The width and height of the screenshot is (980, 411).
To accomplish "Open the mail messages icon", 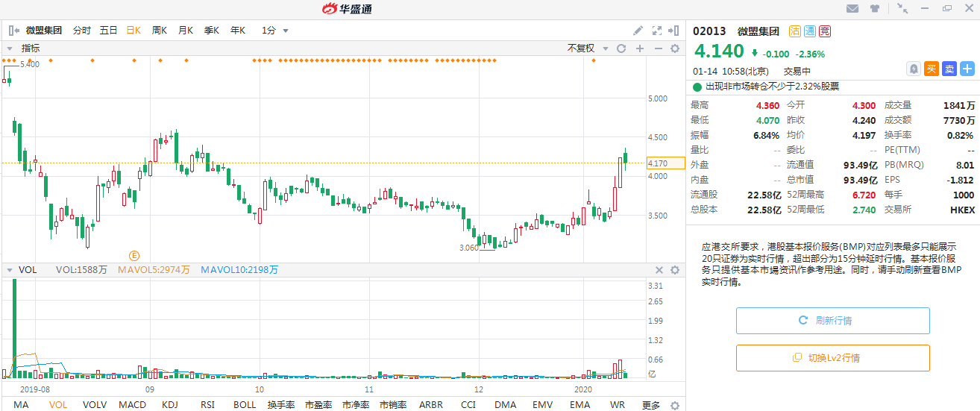I will click(852, 9).
